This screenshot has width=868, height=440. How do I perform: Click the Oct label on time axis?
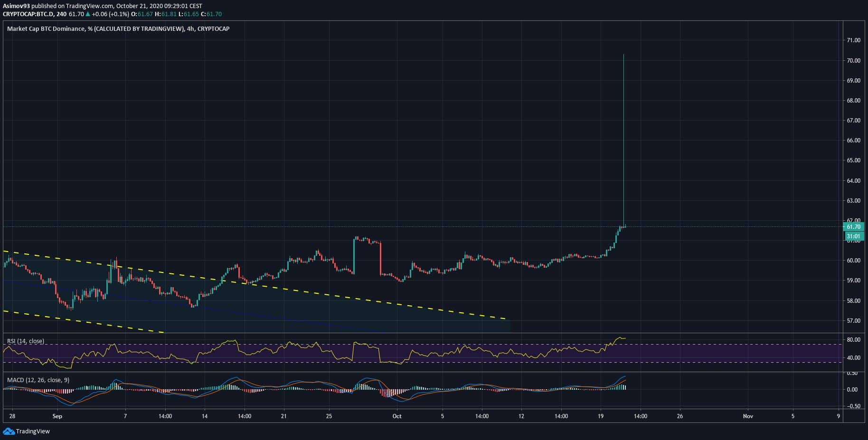tap(397, 416)
